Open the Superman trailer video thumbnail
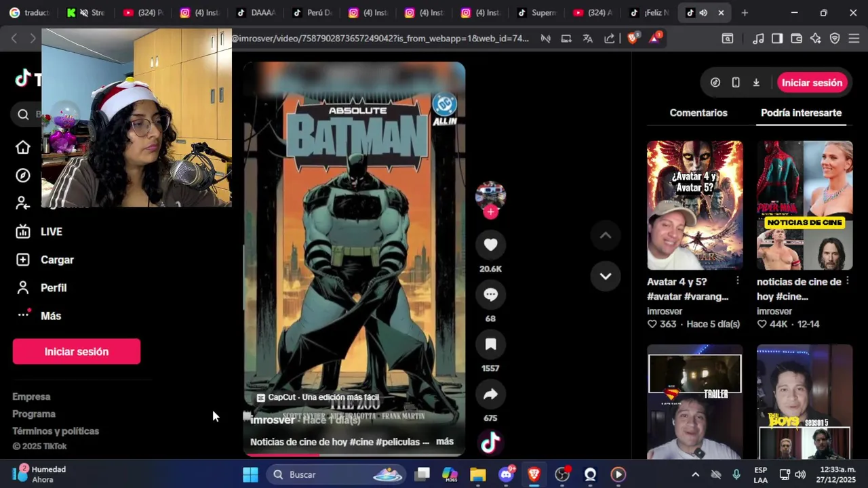Viewport: 868px width, 488px height. (694, 402)
